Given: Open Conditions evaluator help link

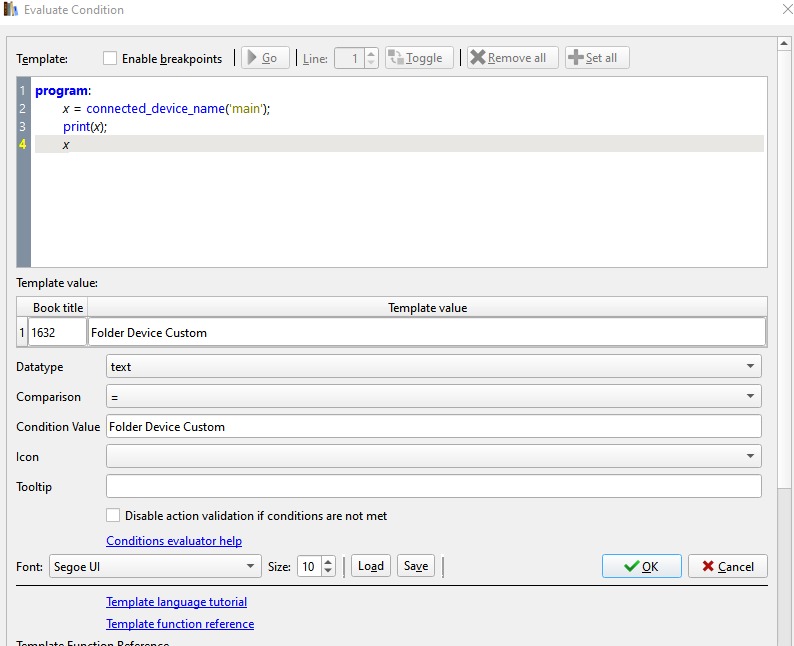Looking at the screenshot, I should pyautogui.click(x=174, y=541).
